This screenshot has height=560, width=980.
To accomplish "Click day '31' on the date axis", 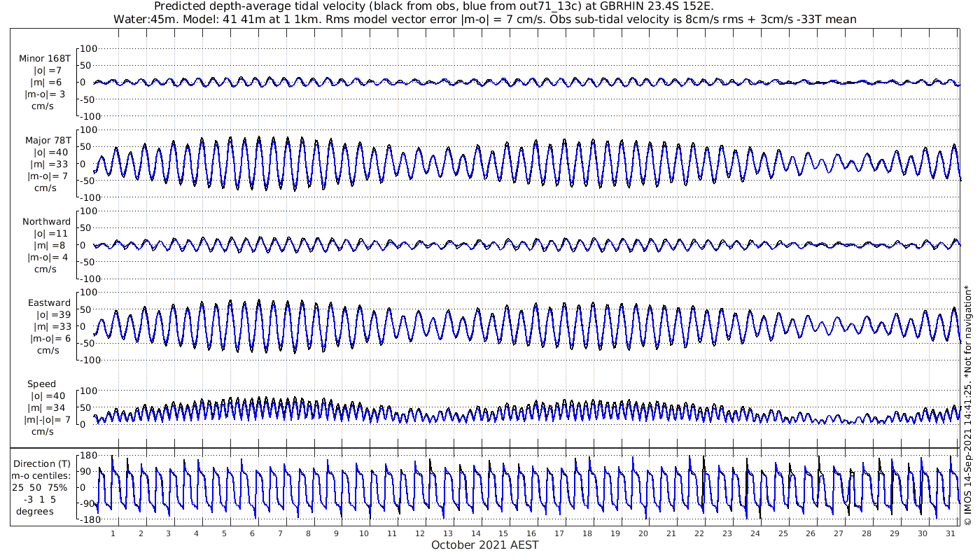I will coord(950,533).
